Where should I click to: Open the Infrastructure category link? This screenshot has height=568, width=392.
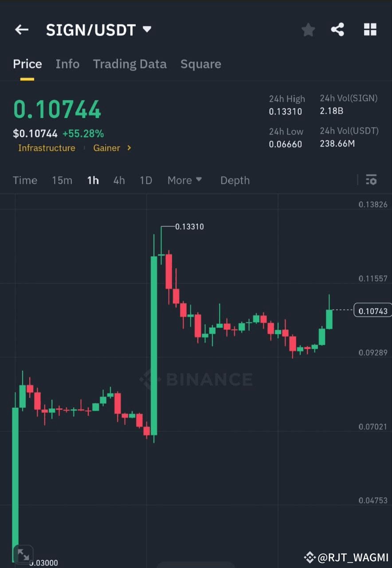(x=47, y=148)
